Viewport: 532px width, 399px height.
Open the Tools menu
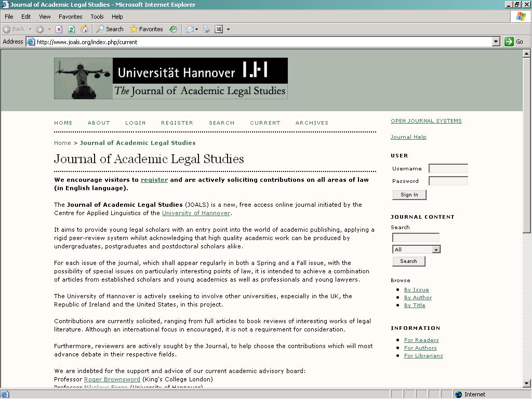[x=97, y=17]
